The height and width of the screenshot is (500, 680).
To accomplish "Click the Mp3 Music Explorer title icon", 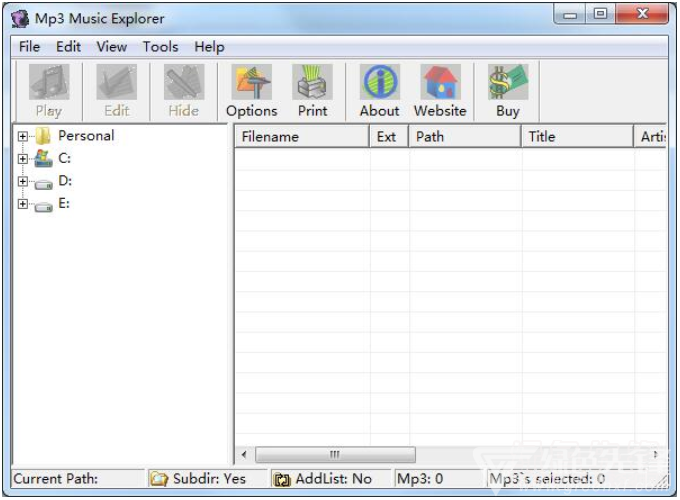I will (20, 19).
